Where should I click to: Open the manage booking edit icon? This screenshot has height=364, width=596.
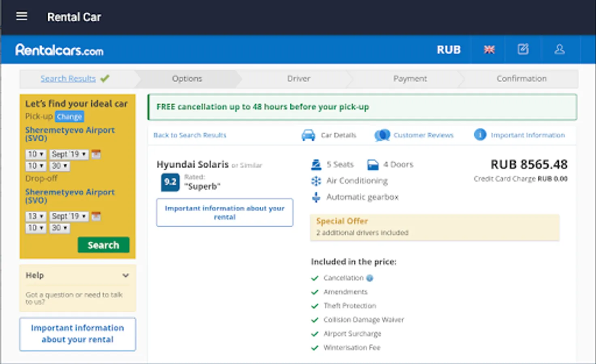(x=523, y=49)
